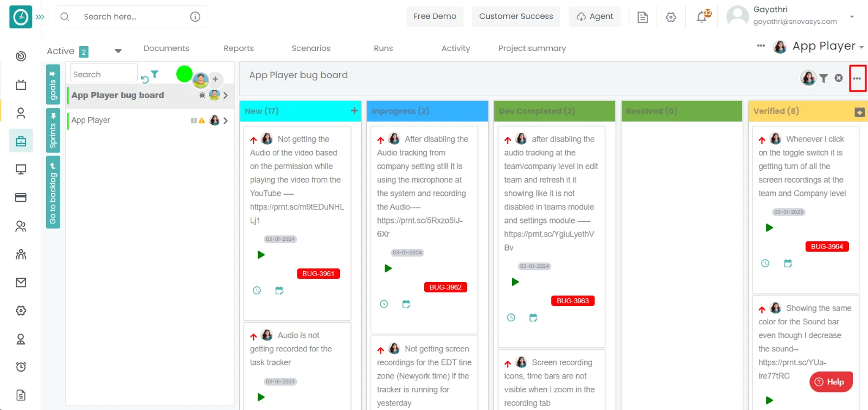Start timer on BUG-3961 card
This screenshot has width=868, height=410.
(x=261, y=255)
